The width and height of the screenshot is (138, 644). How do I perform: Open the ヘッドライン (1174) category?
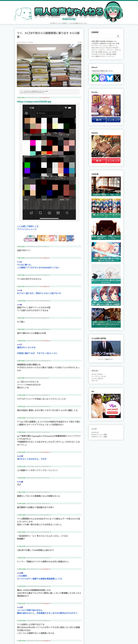[99, 377]
